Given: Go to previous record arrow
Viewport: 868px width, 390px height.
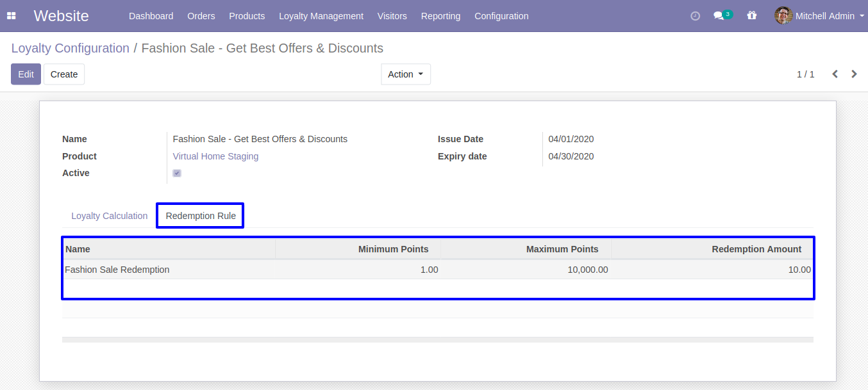Looking at the screenshot, I should (835, 74).
